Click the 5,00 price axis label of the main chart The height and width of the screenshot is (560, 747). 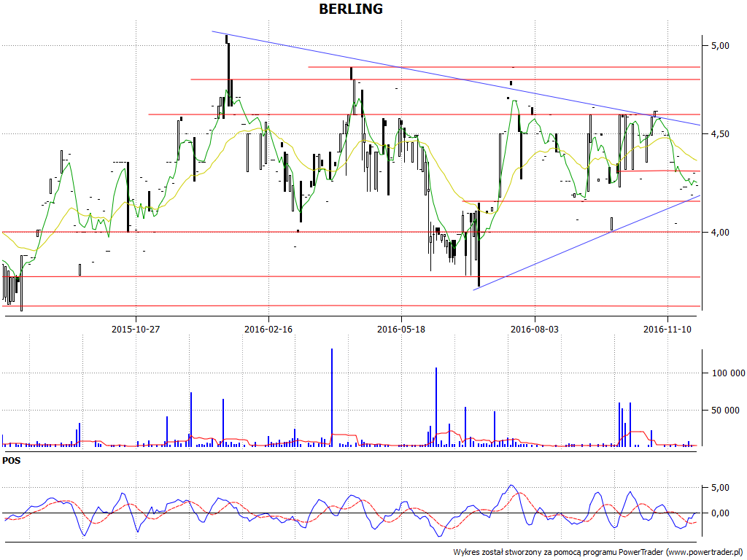point(720,46)
